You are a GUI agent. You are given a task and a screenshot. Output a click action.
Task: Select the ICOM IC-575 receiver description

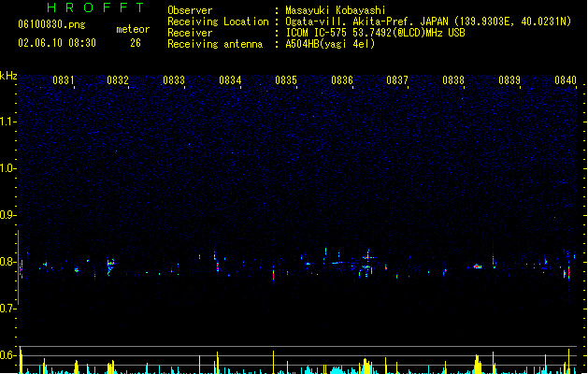[376, 33]
